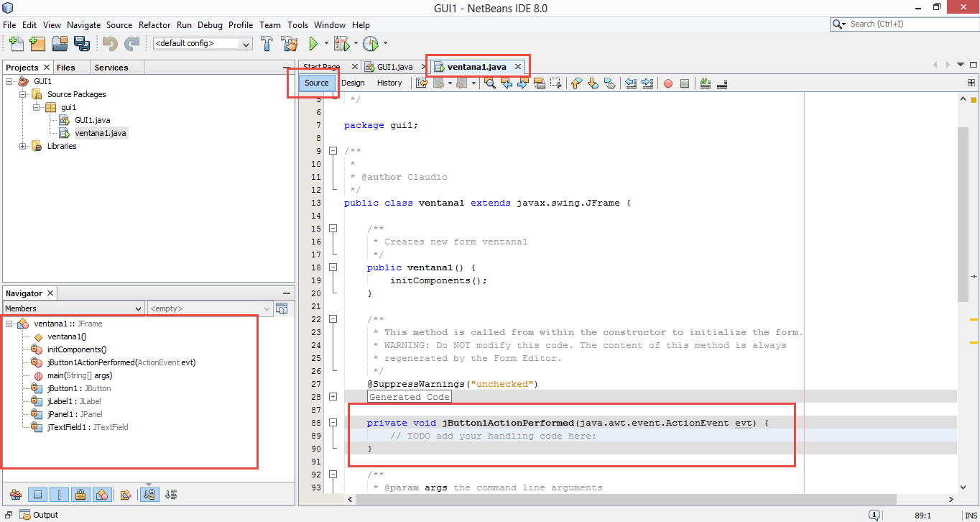The image size is (980, 522).
Task: Click the Clean and Build Project icon
Action: [x=290, y=43]
